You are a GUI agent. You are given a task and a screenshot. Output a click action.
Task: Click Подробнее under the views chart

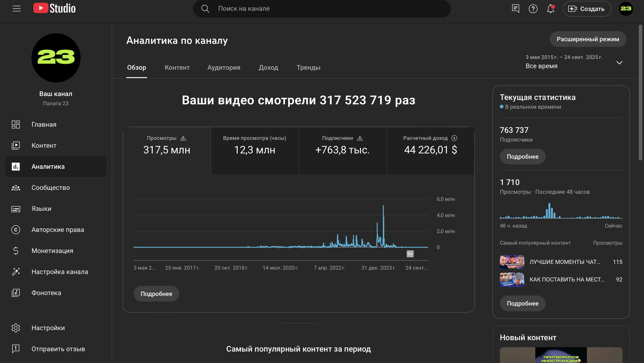(156, 294)
